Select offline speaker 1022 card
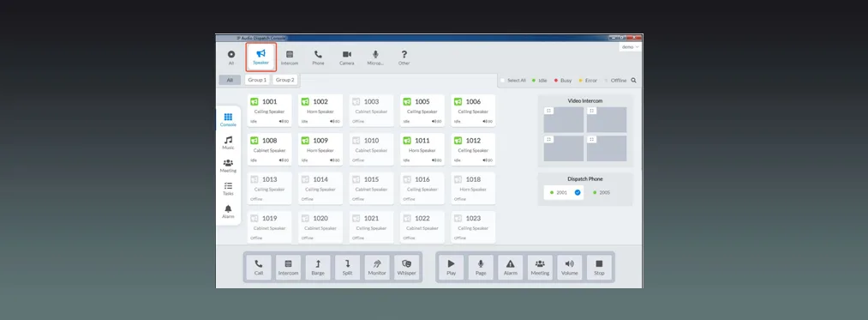The height and width of the screenshot is (320, 868). [x=422, y=226]
